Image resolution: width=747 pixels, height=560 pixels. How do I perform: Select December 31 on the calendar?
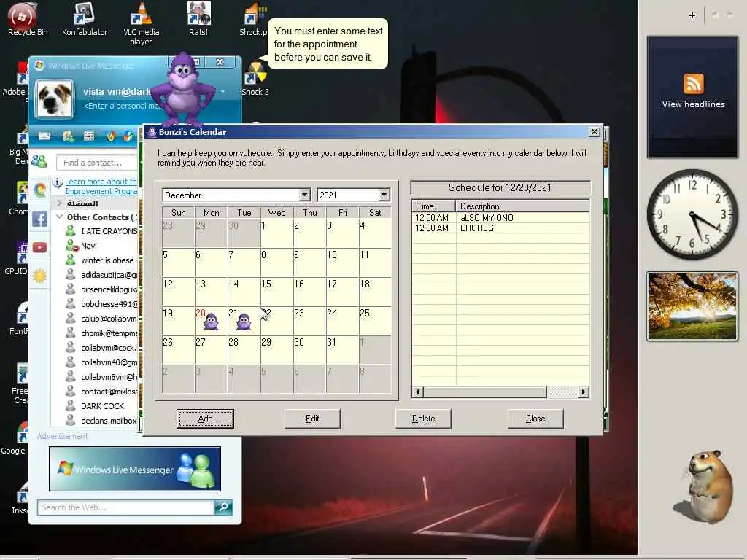click(x=341, y=350)
